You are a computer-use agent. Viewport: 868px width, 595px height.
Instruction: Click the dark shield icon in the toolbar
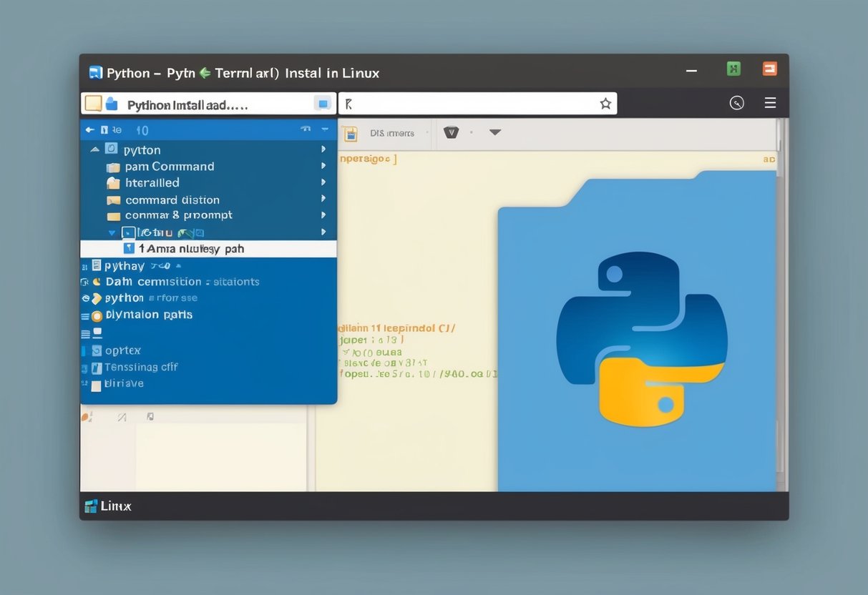(x=451, y=132)
